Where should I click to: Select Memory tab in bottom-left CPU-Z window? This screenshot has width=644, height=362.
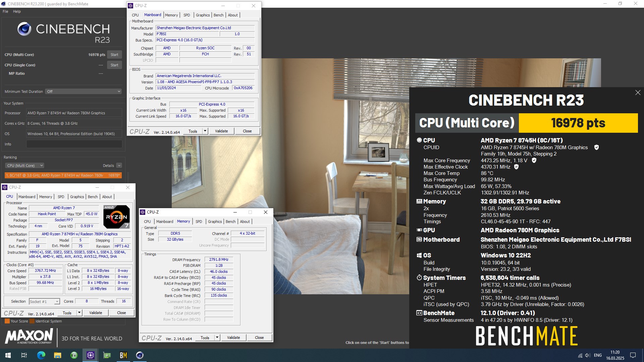[46, 197]
